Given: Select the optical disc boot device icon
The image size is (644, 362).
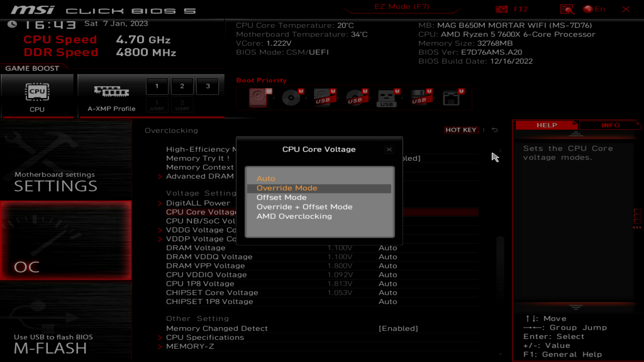Looking at the screenshot, I should tap(291, 97).
